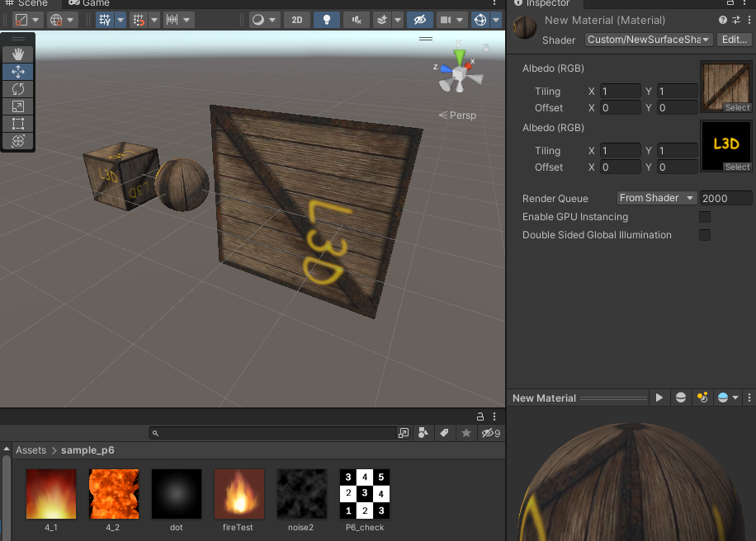Enable GPU Instancing checkbox
The image size is (756, 541).
point(704,217)
